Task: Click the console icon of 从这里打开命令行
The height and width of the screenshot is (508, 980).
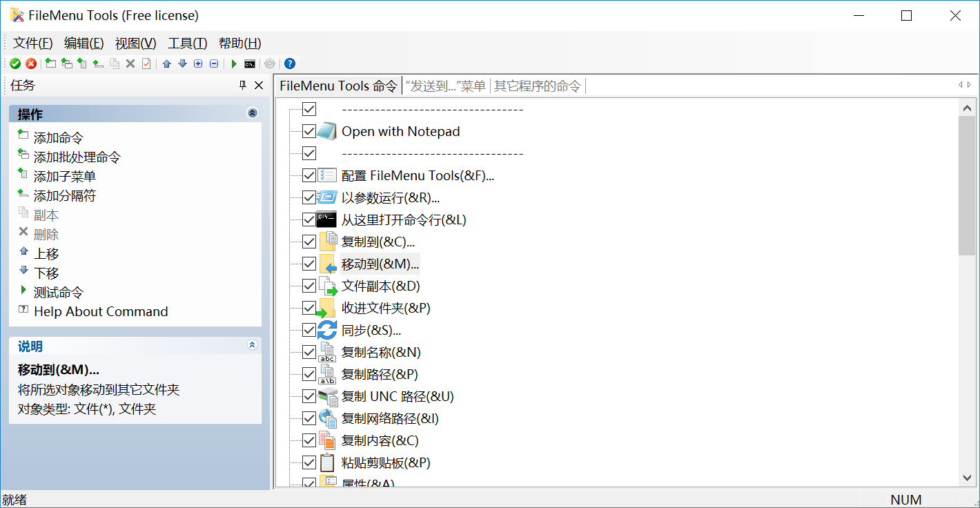Action: (326, 219)
